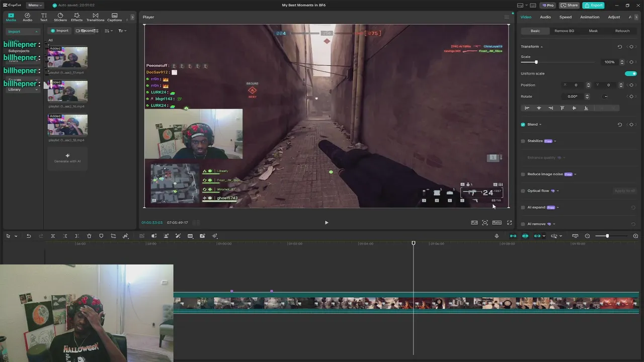Image resolution: width=644 pixels, height=362 pixels.
Task: Toggle main track magnet in timeline
Action: 513,236
